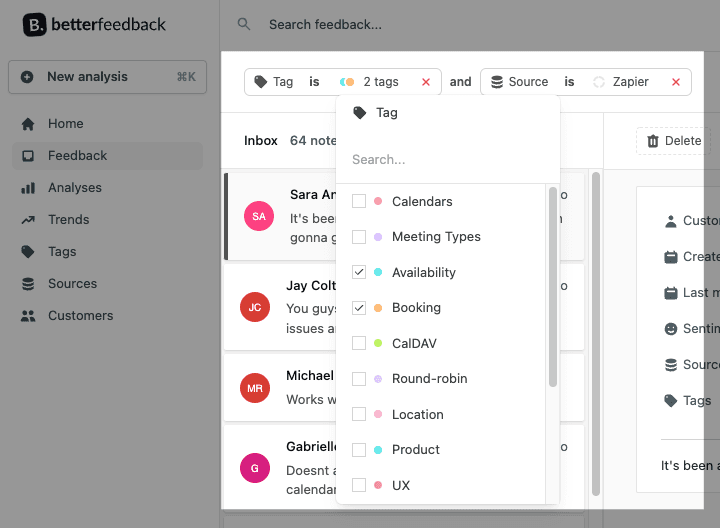Uncheck the Availability tag checkbox
720x528 pixels.
coord(359,272)
